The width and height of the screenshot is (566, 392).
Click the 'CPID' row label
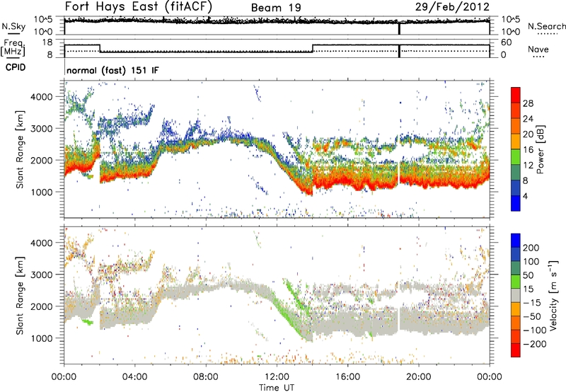pos(16,67)
